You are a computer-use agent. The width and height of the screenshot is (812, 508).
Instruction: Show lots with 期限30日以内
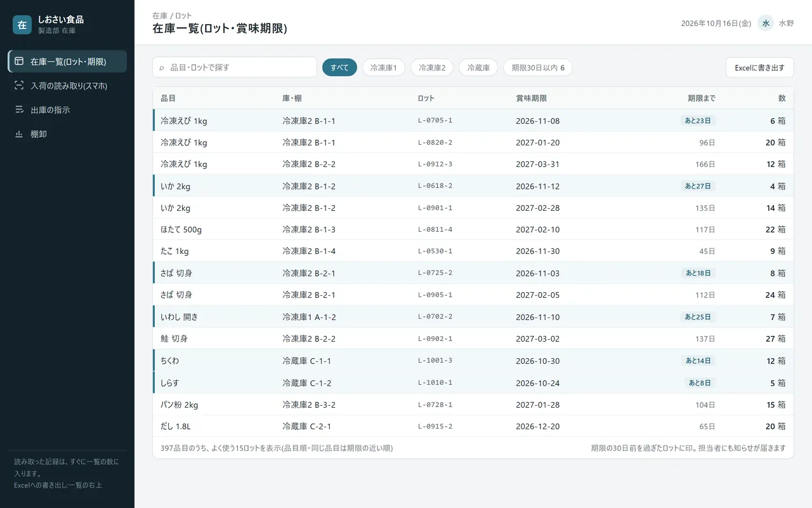pyautogui.click(x=538, y=67)
